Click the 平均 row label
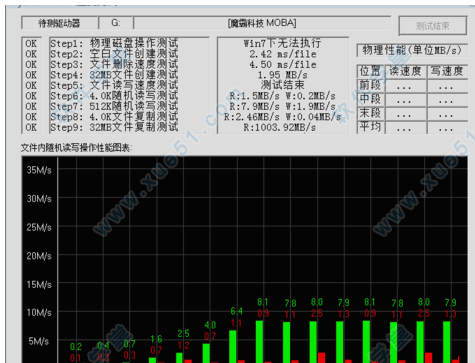 370,127
